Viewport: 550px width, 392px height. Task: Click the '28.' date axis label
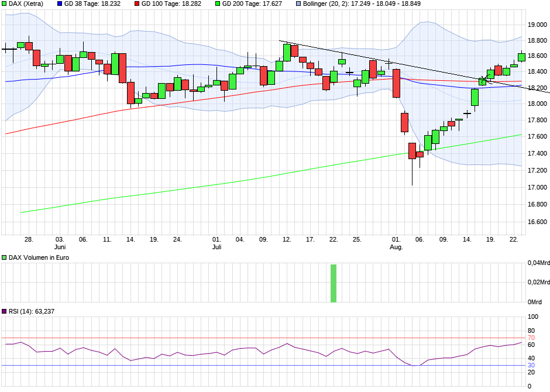point(29,239)
